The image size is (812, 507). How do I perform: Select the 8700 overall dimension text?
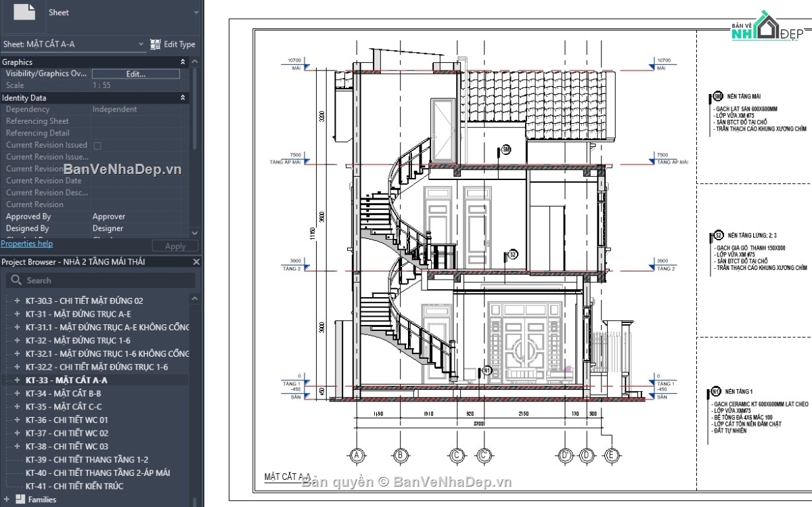pos(478,424)
